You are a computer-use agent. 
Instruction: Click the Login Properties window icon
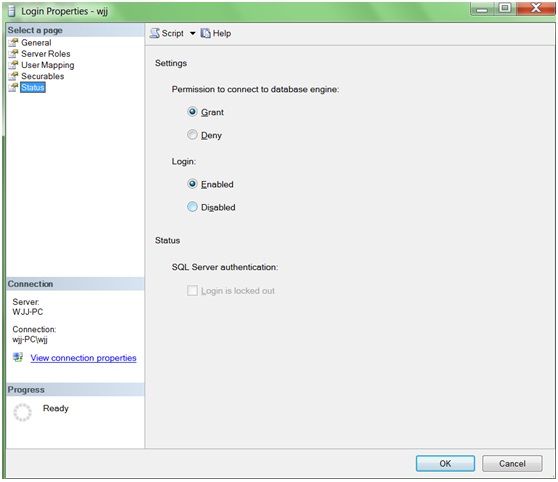pyautogui.click(x=12, y=11)
